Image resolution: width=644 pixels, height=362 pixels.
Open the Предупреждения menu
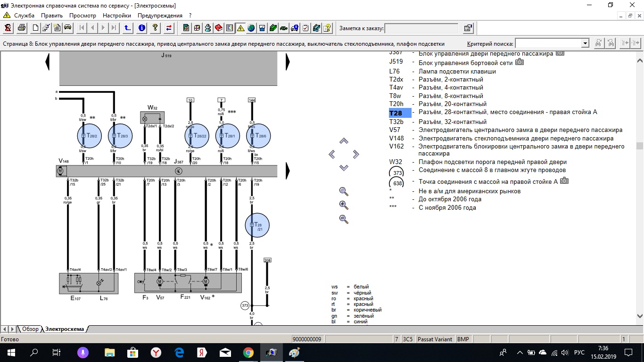(x=160, y=16)
